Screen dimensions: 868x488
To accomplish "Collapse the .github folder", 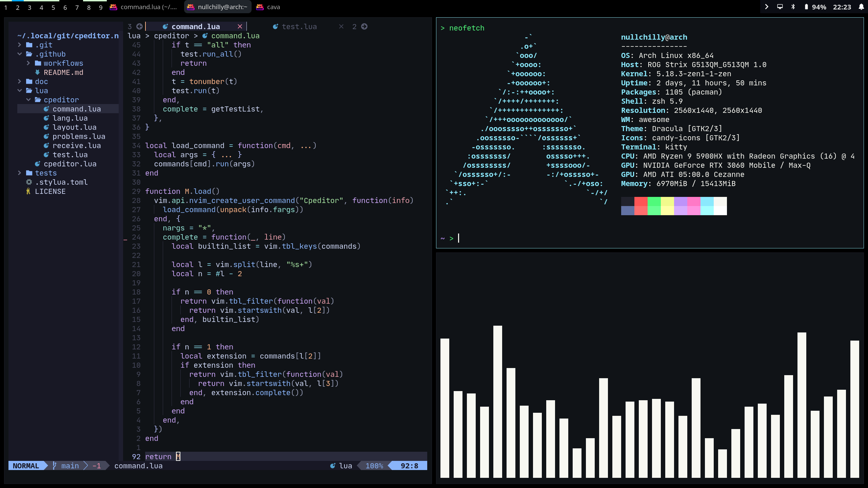I will click(x=20, y=54).
